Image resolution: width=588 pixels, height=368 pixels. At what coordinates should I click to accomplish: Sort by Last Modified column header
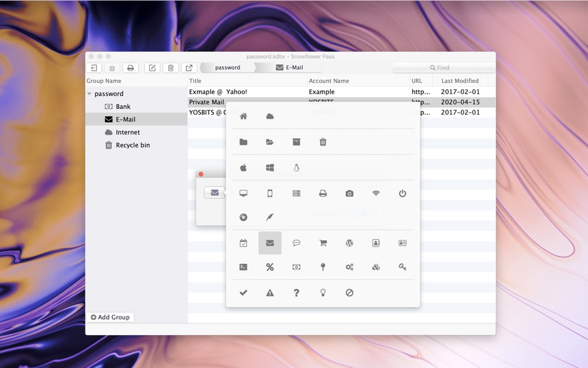pos(460,81)
